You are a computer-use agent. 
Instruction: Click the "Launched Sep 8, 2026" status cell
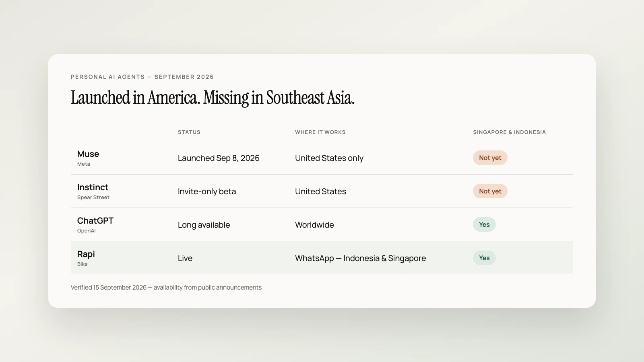coord(219,158)
